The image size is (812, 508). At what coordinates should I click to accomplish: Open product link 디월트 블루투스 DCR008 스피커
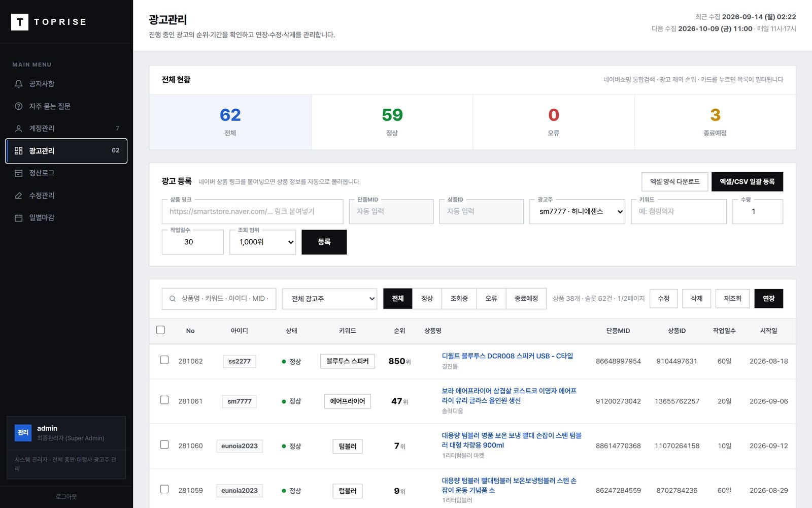(507, 356)
